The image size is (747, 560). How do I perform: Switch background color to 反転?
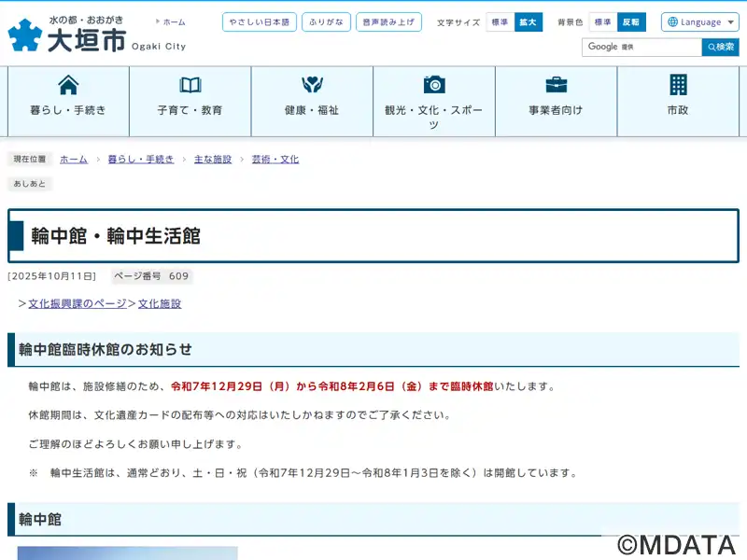[x=631, y=22]
